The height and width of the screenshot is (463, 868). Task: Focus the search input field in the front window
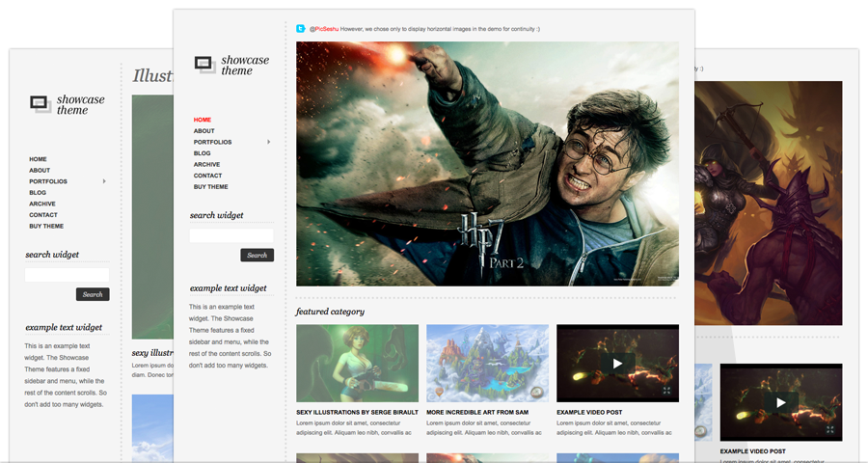coord(231,235)
